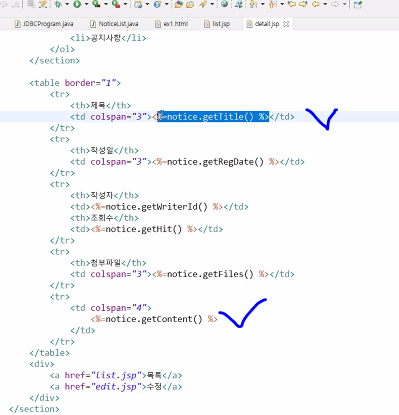Click the list.jsp tab file icon
This screenshot has width=399, height=415.
(207, 24)
